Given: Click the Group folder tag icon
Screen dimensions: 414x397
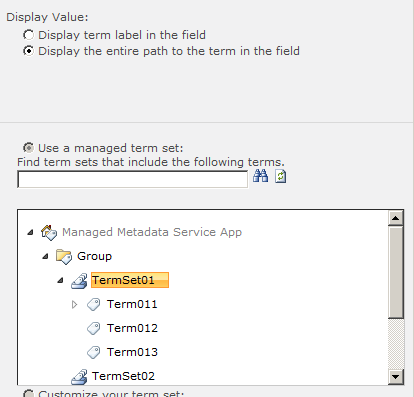Looking at the screenshot, I should point(64,257).
